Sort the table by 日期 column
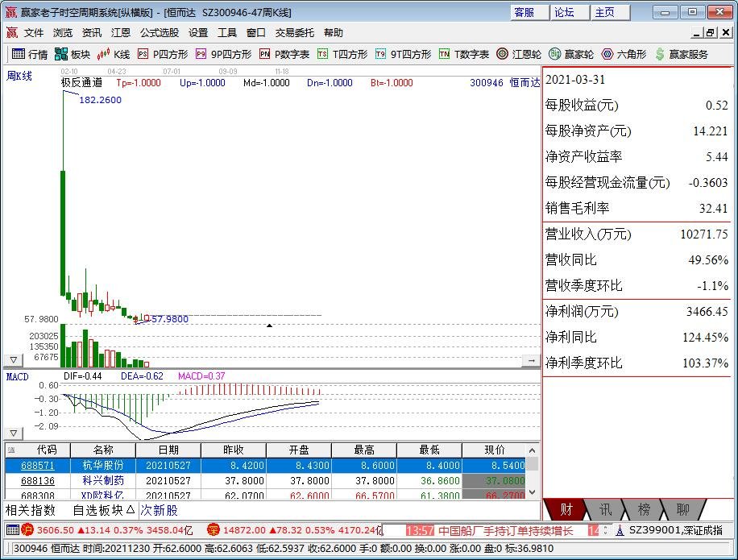Image resolution: width=738 pixels, height=560 pixels. [x=168, y=450]
